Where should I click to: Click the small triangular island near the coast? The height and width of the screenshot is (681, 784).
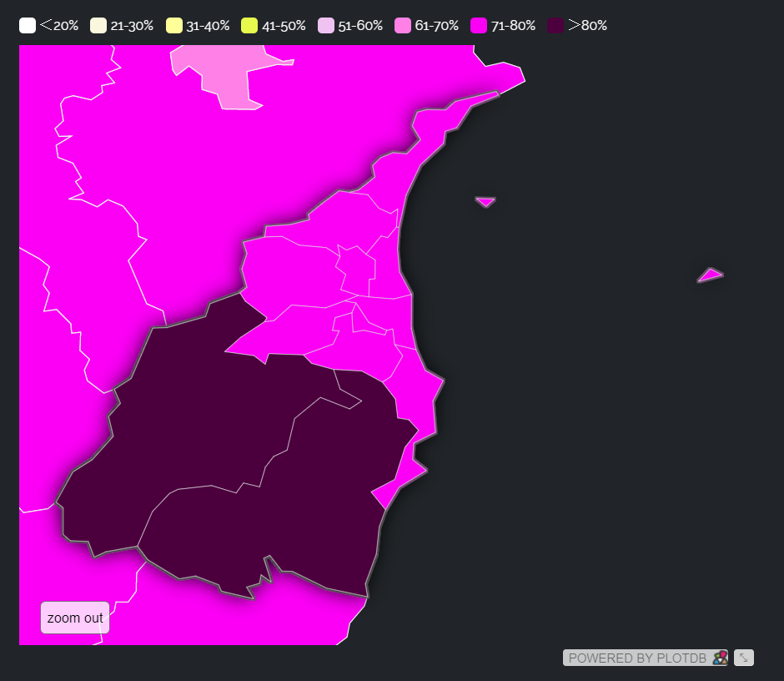[x=485, y=201]
